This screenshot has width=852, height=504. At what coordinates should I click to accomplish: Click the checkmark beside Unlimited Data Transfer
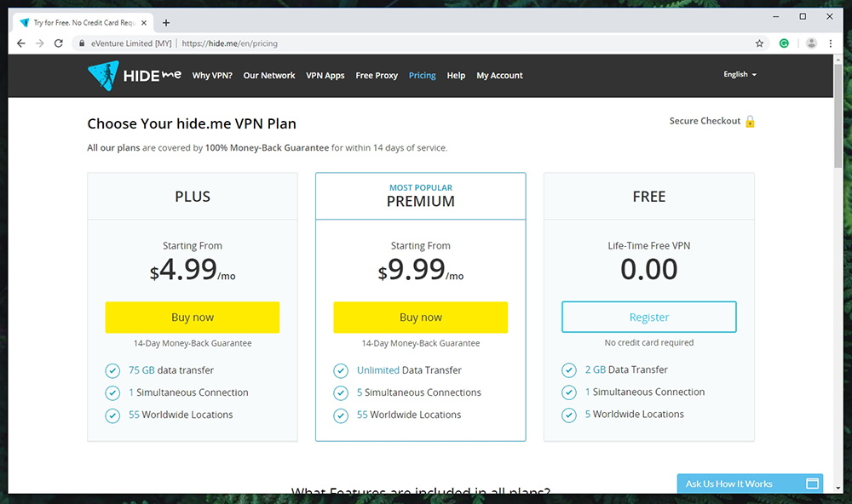coord(341,371)
